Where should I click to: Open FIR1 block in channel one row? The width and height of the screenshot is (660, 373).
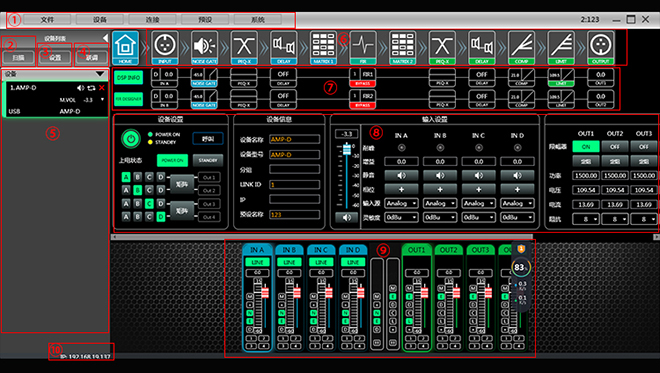(362, 77)
